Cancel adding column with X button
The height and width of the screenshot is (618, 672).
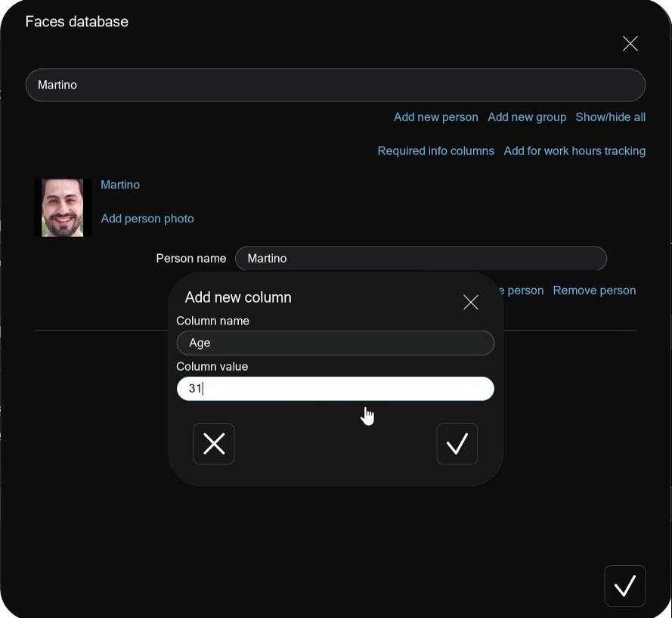coord(214,443)
